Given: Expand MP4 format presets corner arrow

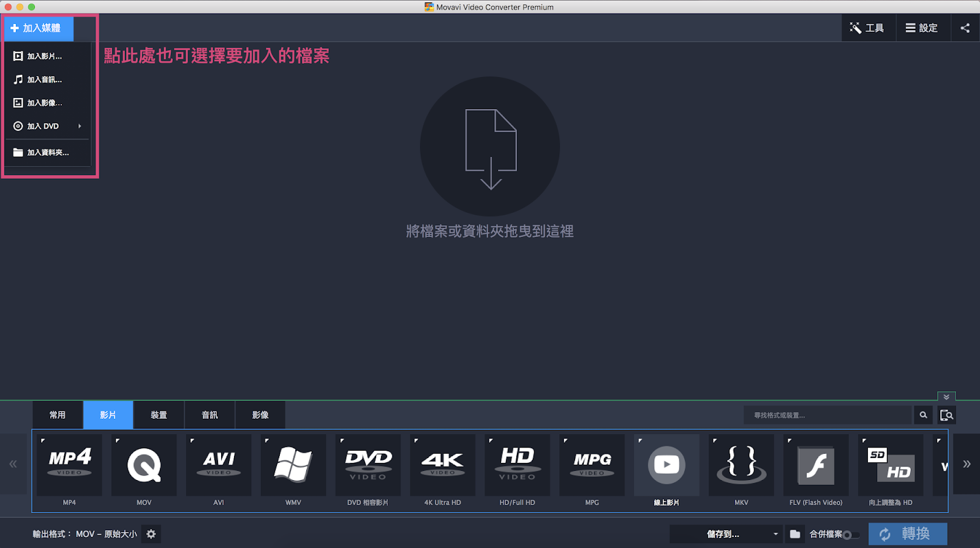Looking at the screenshot, I should tap(43, 440).
